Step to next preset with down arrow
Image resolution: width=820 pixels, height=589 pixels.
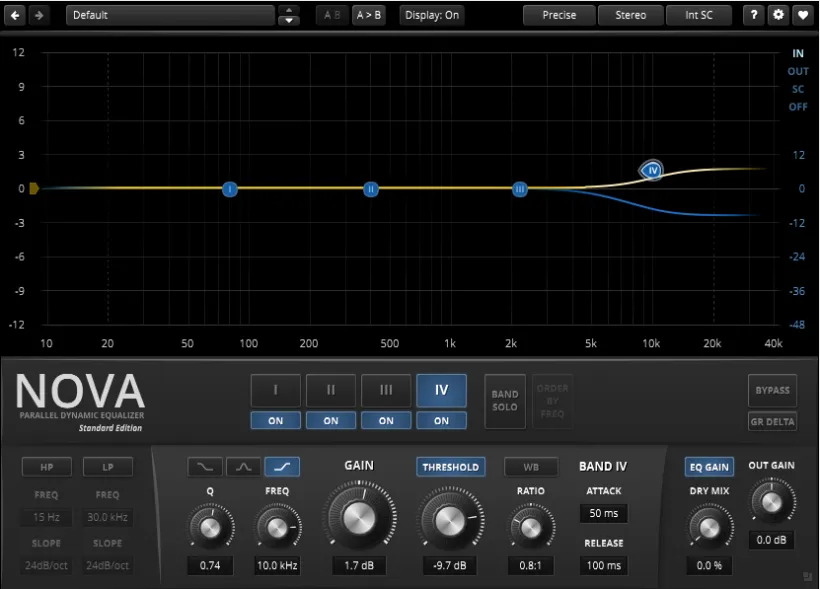point(289,20)
